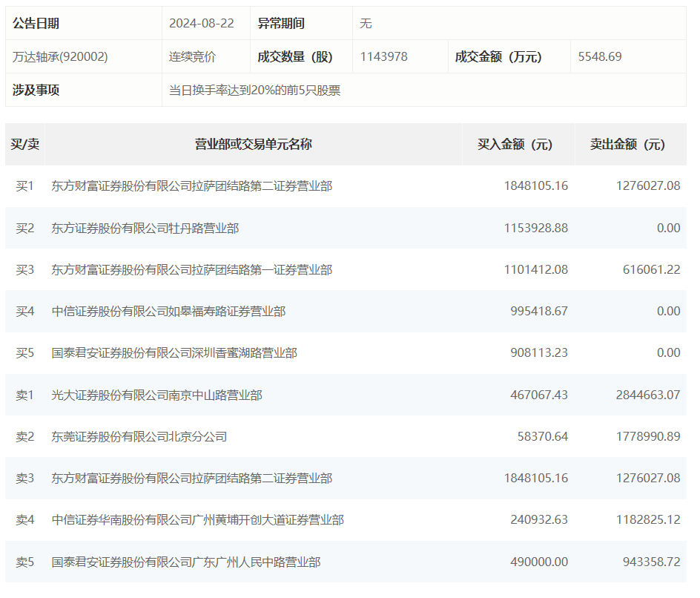Click sell amount 1182825.12
Viewport: 700px width, 598px height.
tap(648, 519)
